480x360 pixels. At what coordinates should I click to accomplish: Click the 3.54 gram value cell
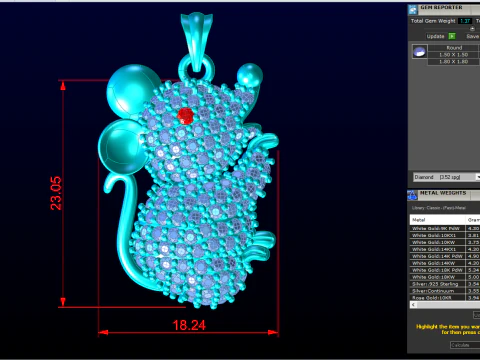(x=473, y=284)
